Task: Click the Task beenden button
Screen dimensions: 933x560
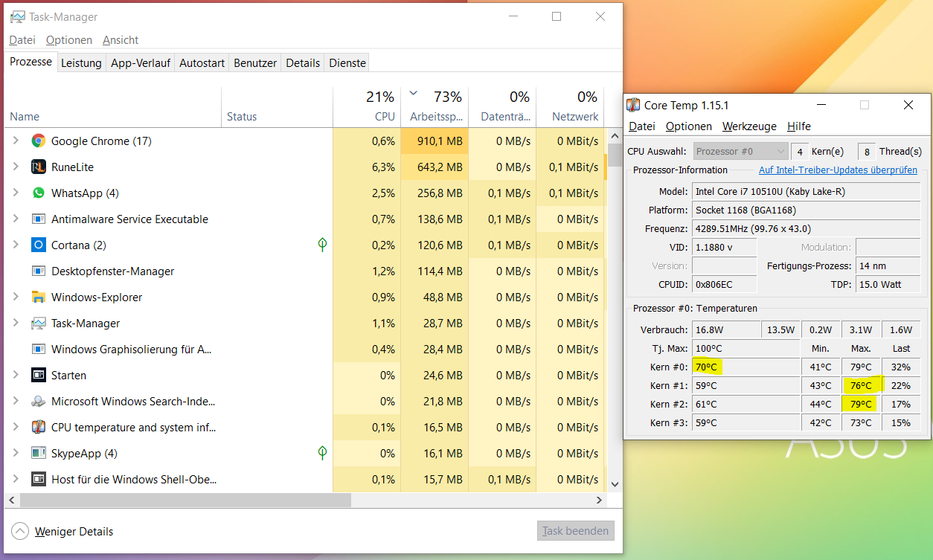Action: pyautogui.click(x=576, y=531)
